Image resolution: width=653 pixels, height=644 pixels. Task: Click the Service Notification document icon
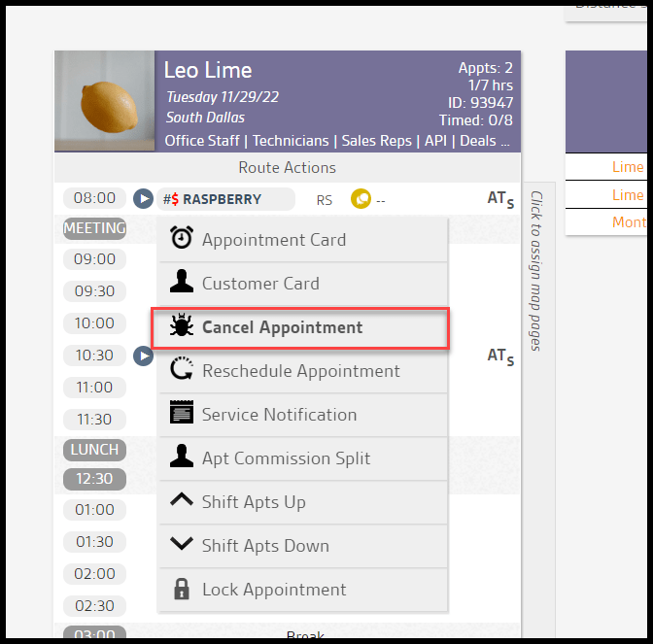point(181,414)
